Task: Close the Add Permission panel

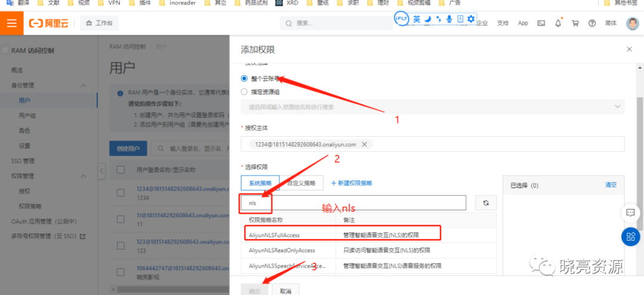Action: click(x=629, y=50)
